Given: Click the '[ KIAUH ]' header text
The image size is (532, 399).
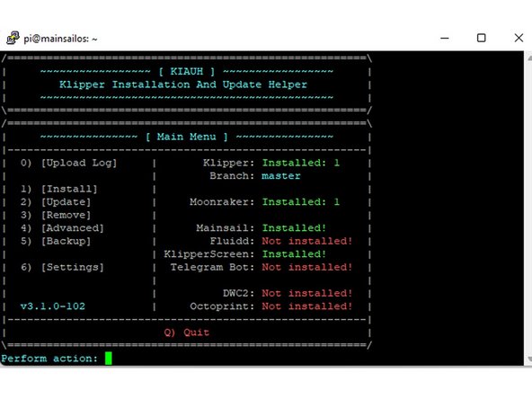Looking at the screenshot, I should pos(187,72).
